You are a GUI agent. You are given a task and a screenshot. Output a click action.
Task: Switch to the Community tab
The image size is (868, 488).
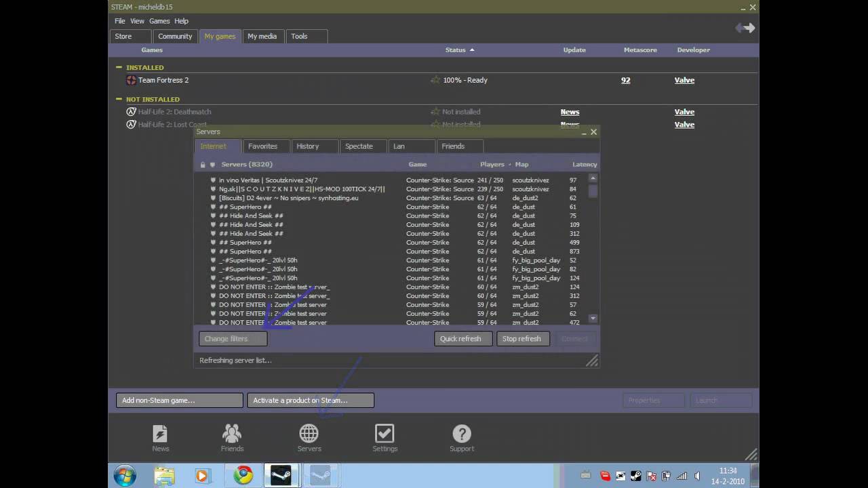[175, 37]
